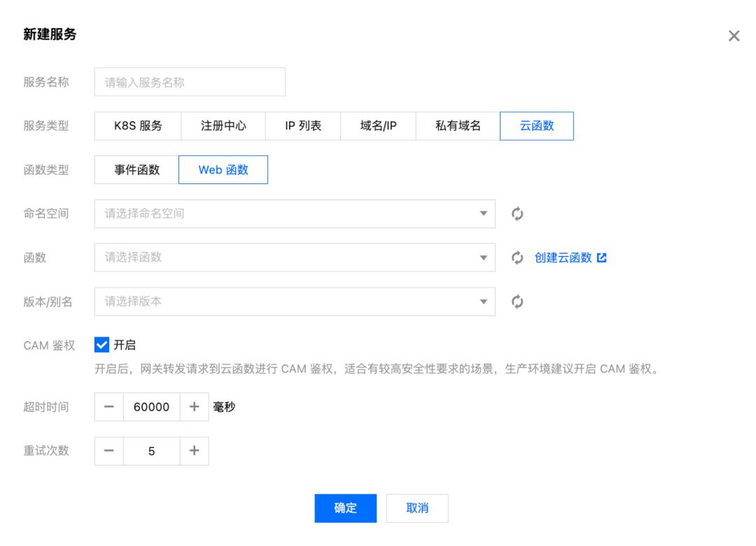Decrease 重试次数 with the minus button
This screenshot has width=756, height=546.
109,451
